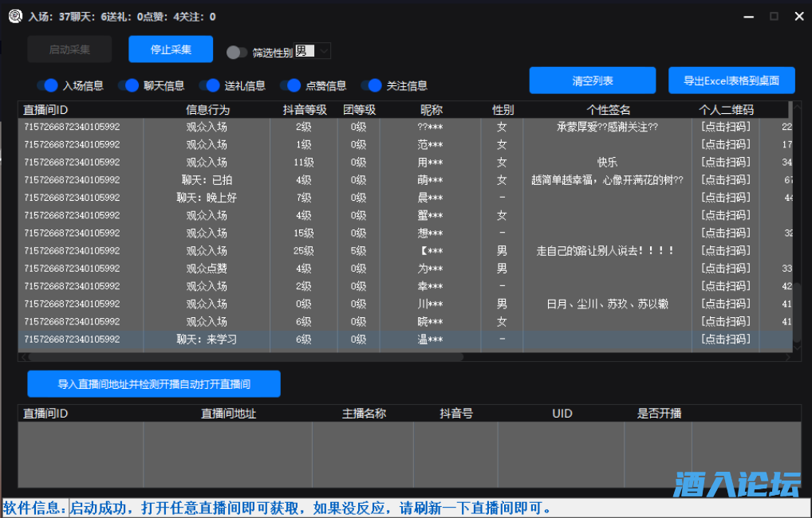This screenshot has width=812, height=518.
Task: Toggle the 入场信息 switch
Action: pyautogui.click(x=48, y=85)
